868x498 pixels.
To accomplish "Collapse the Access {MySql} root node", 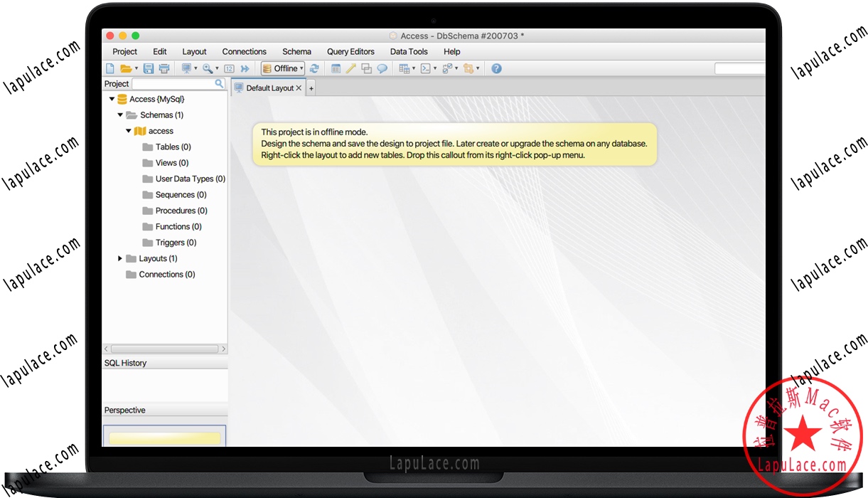I will pos(112,100).
